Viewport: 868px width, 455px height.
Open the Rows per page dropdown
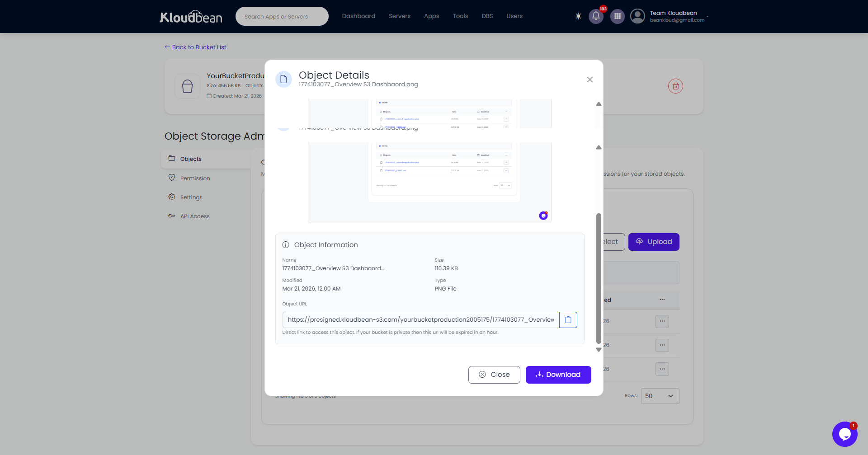pos(660,396)
